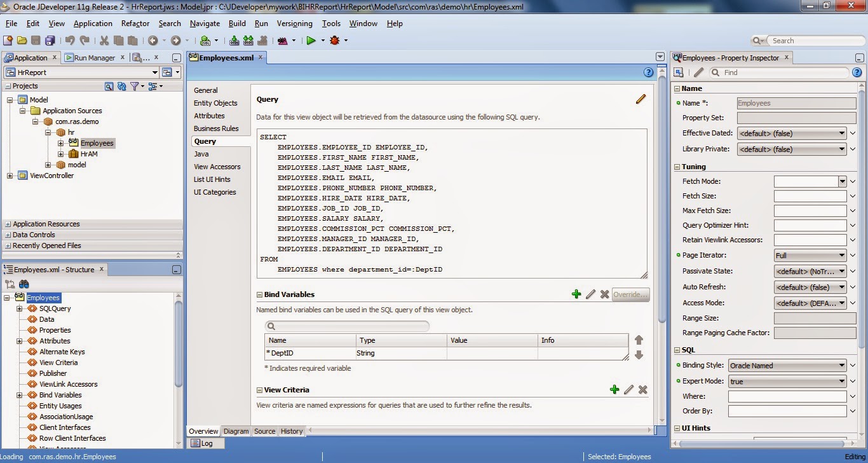The image size is (868, 463).
Task: Click the Cut scissors toolbar icon
Action: [104, 41]
